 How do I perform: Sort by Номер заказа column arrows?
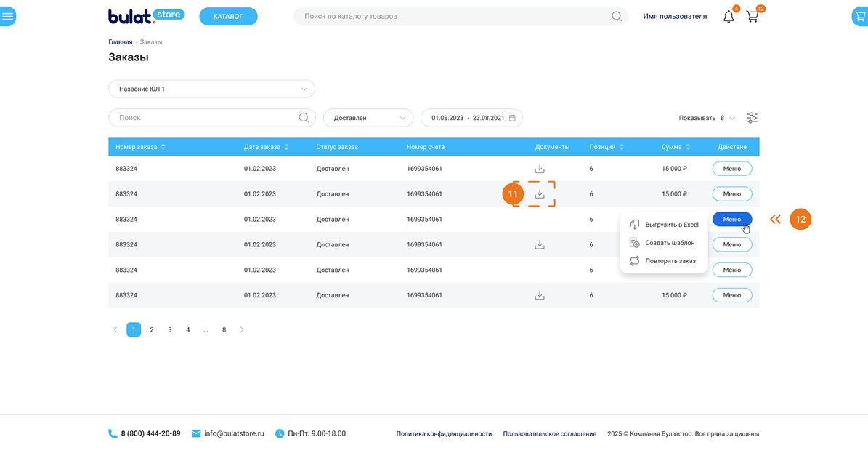[x=163, y=147]
